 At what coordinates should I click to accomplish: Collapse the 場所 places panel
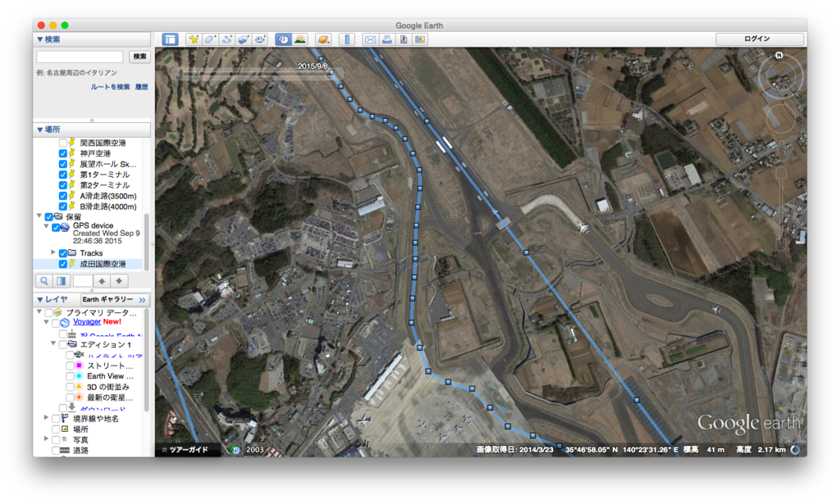[x=39, y=129]
